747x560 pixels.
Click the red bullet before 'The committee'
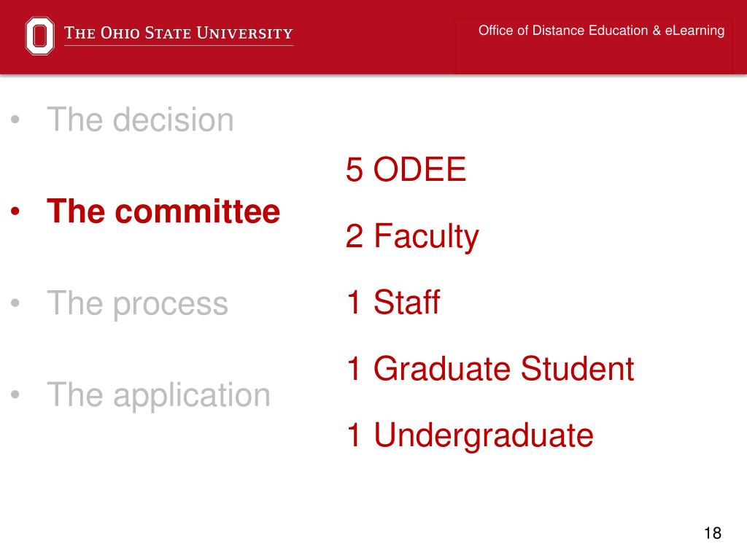(15, 211)
